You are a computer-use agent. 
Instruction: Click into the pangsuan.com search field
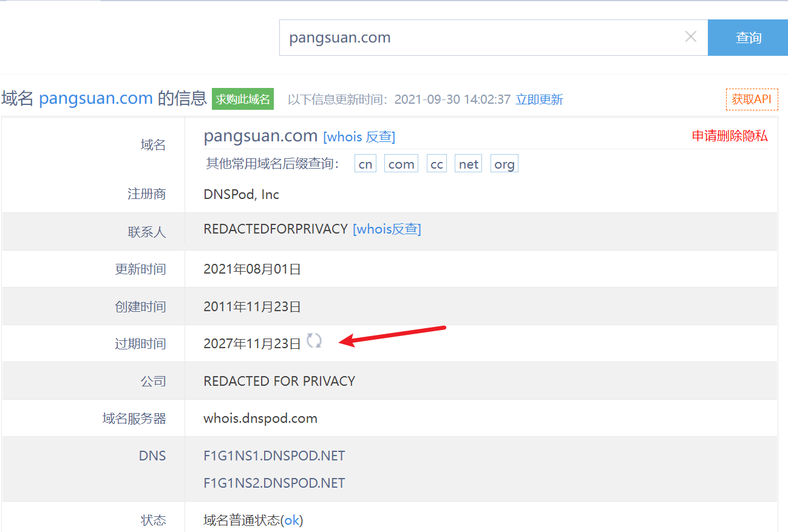480,38
